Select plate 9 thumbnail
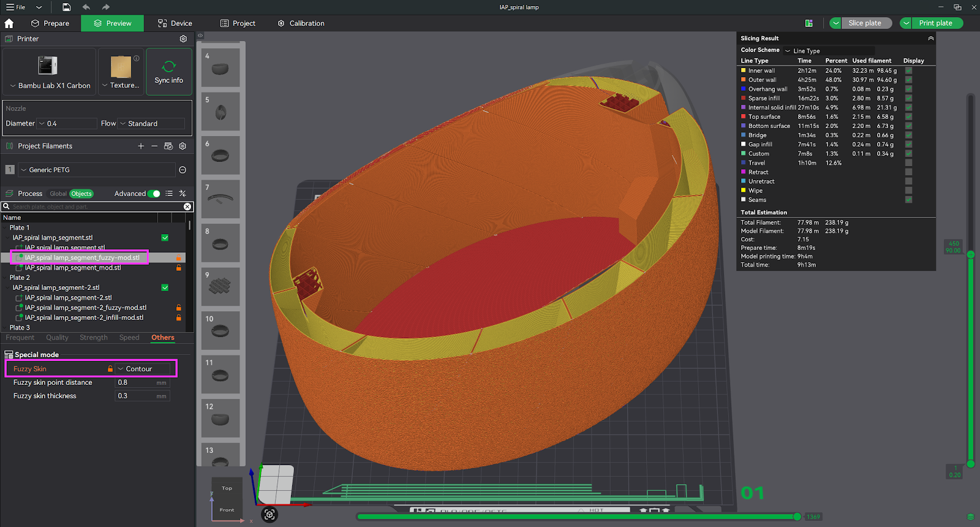 (221, 286)
